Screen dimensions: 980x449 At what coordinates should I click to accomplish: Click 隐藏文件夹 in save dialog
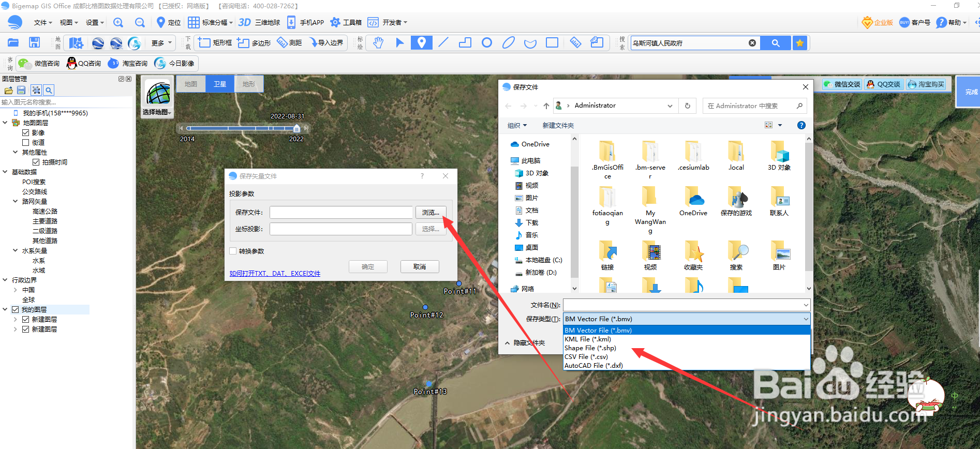pyautogui.click(x=525, y=342)
